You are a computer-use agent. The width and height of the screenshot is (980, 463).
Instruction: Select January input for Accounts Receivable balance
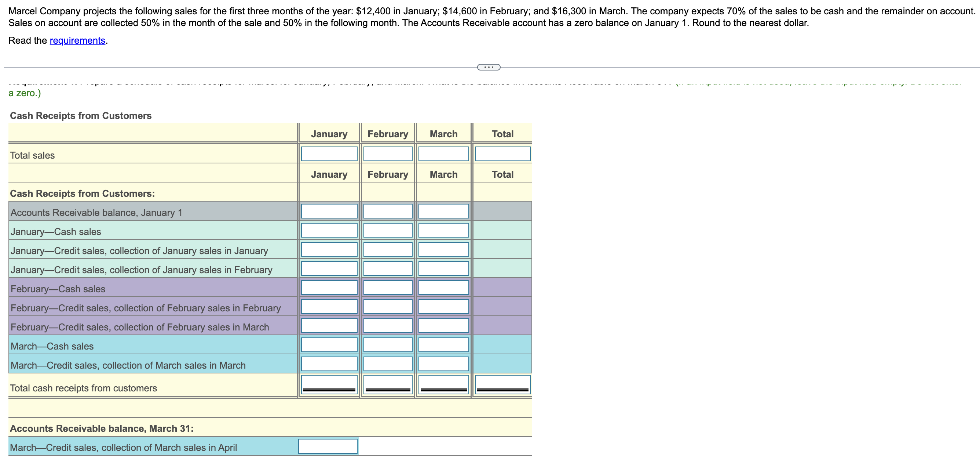coord(329,211)
